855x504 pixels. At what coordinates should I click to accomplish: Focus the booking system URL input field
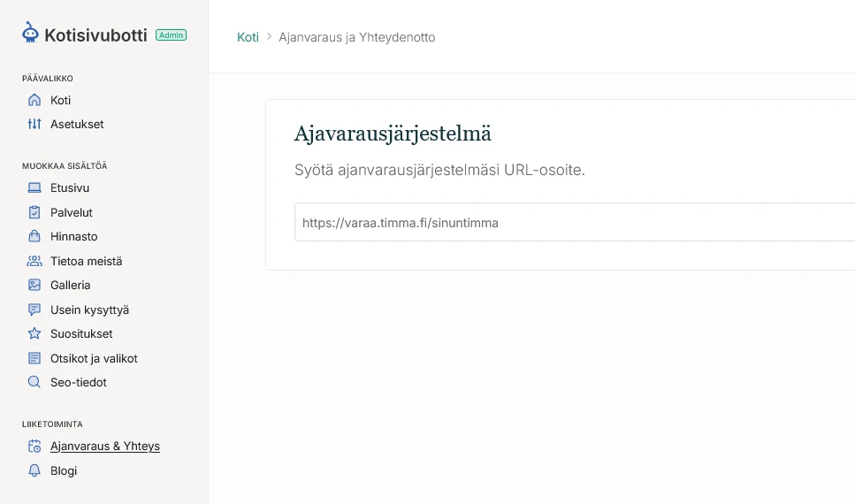point(575,222)
